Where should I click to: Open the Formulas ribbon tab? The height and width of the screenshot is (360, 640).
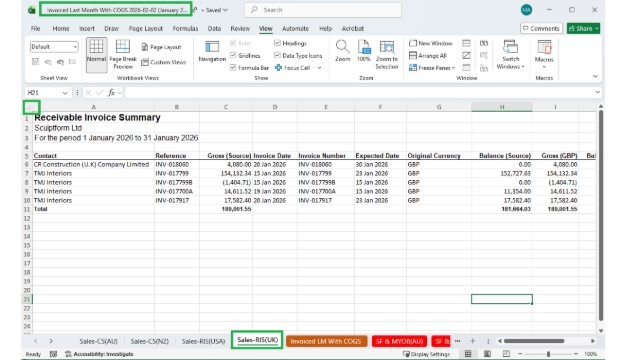(x=185, y=29)
